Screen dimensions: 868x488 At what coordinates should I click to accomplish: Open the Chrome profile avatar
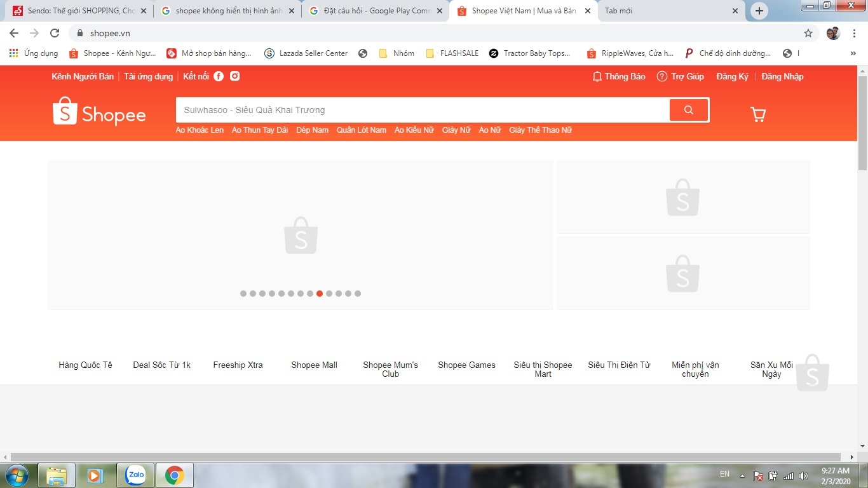(x=833, y=33)
